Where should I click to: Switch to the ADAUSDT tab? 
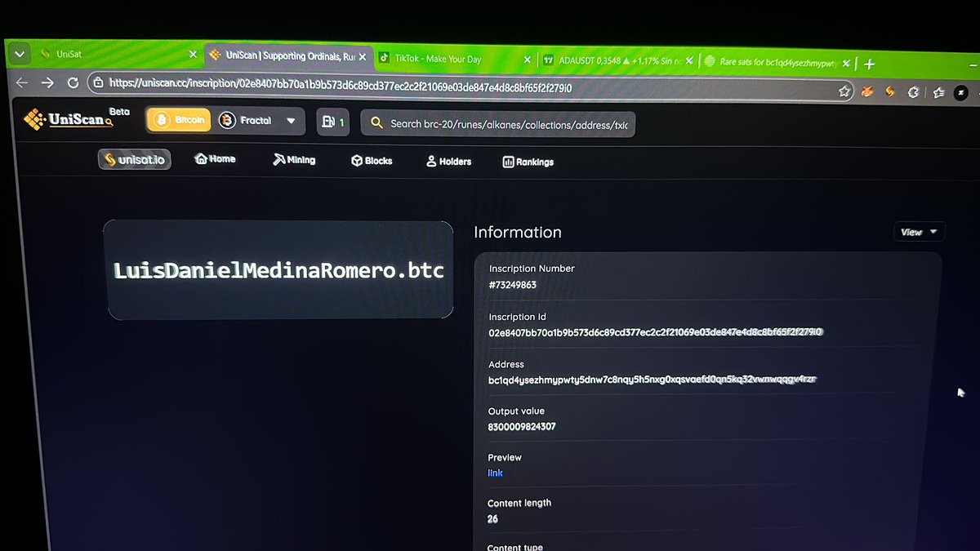pyautogui.click(x=617, y=60)
